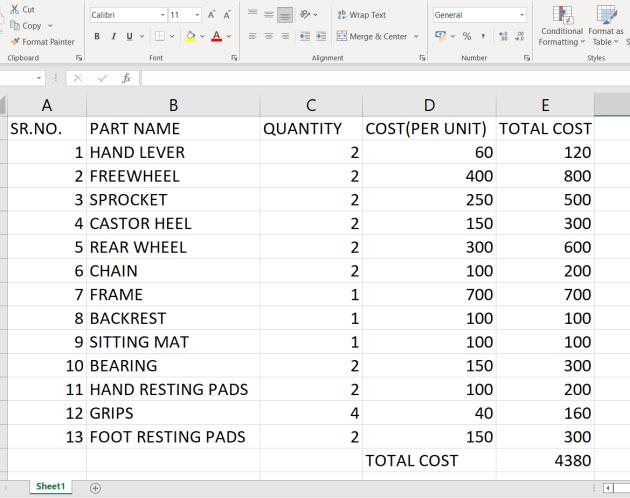Screen dimensions: 630x498
Task: Confirm formula entry checkmark
Action: coord(102,78)
